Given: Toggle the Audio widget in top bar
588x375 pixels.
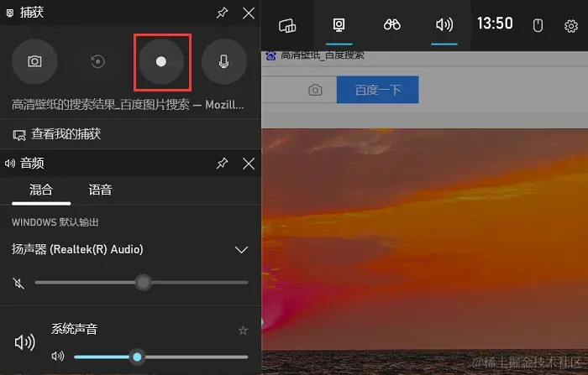Looking at the screenshot, I should (x=444, y=25).
